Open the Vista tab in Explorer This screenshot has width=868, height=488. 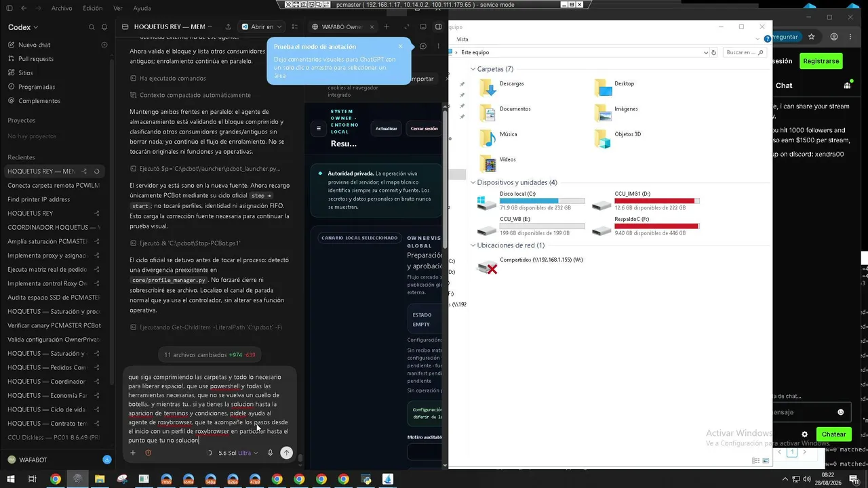click(462, 39)
